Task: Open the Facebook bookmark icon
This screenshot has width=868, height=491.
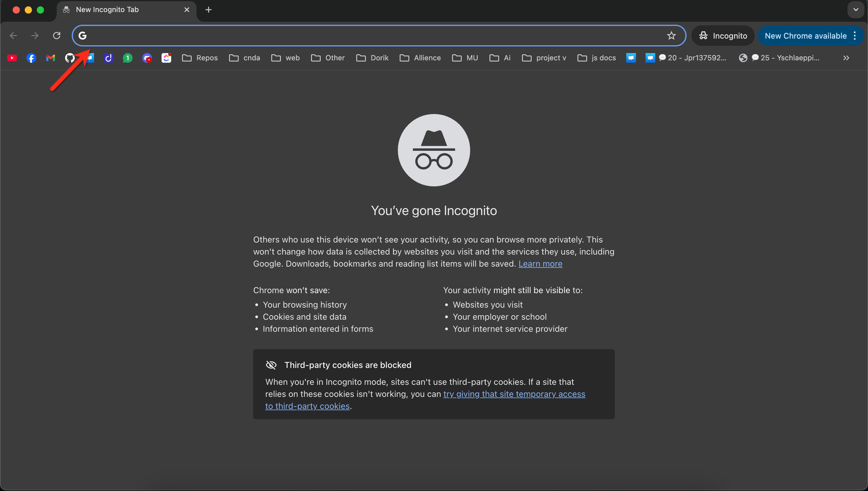Action: click(x=31, y=58)
